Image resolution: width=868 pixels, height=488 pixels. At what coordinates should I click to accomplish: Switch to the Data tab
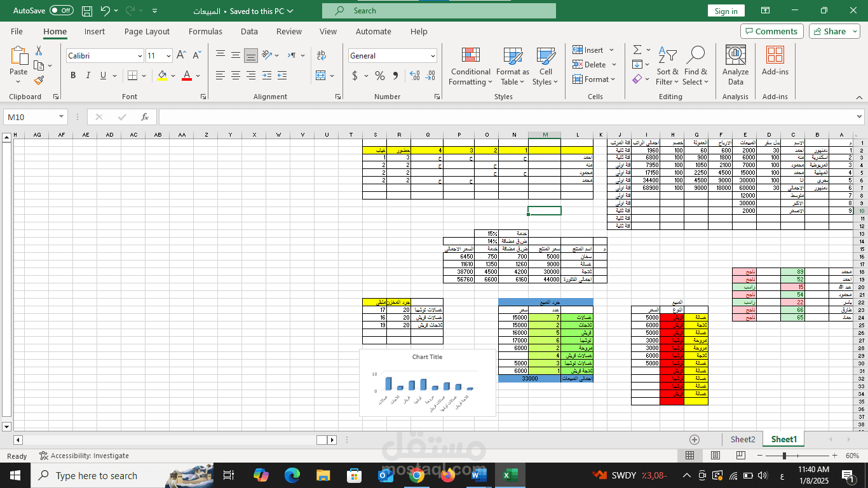[249, 31]
